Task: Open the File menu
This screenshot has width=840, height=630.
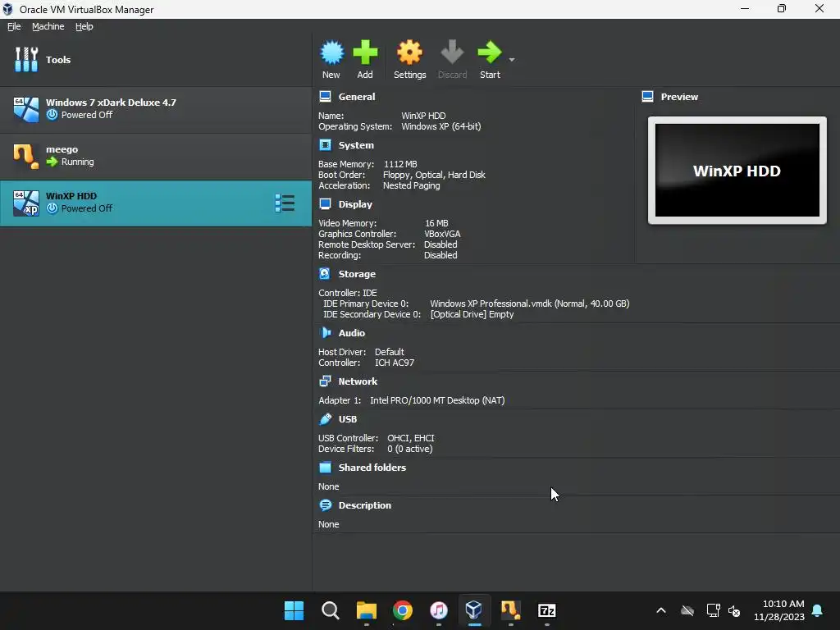Action: 14,26
